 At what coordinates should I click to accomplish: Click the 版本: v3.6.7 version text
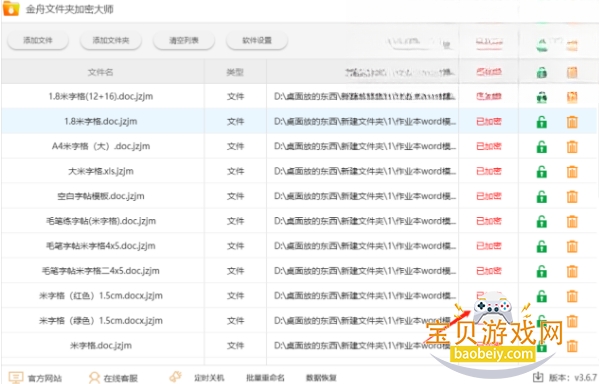(x=573, y=378)
